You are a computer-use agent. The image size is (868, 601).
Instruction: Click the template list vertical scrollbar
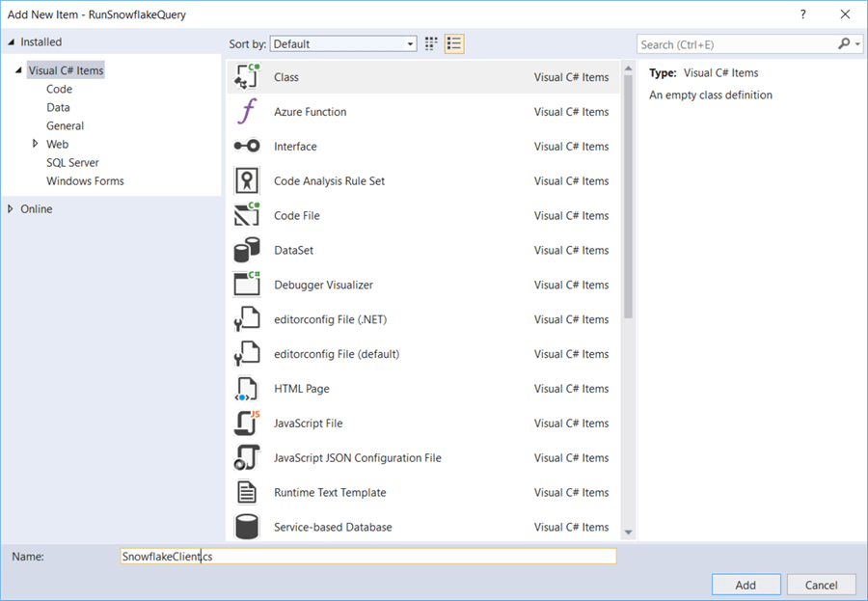point(629,193)
